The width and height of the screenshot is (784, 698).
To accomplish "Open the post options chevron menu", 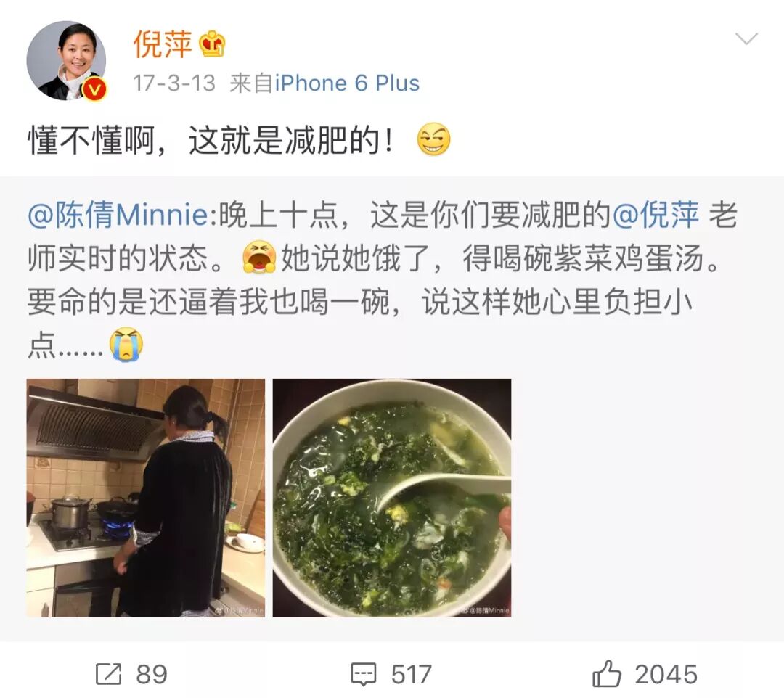I will (746, 38).
